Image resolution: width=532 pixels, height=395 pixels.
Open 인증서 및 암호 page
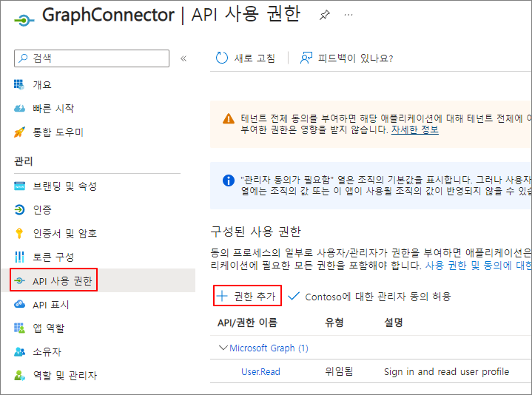[64, 233]
